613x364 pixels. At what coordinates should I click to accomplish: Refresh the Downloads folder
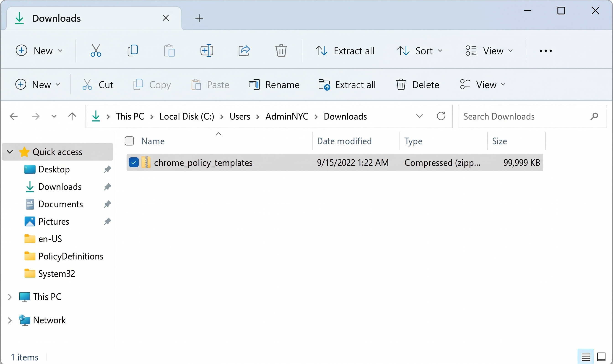pyautogui.click(x=441, y=116)
